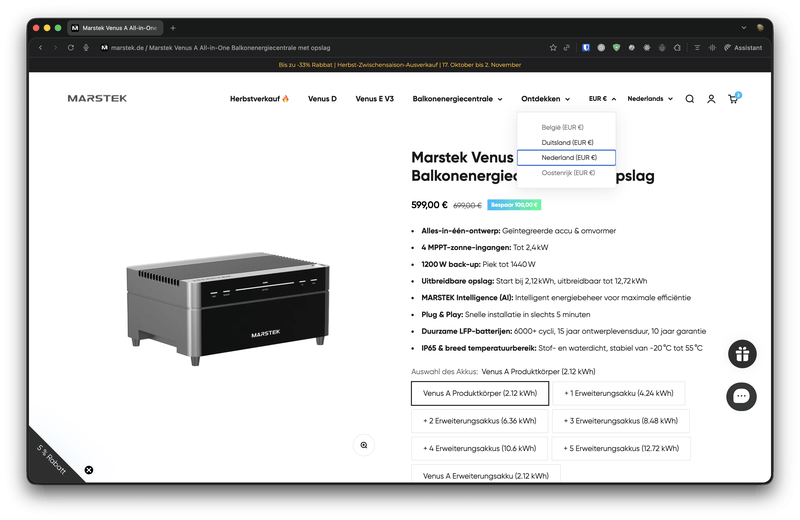Open the gift rewards floating button

click(x=742, y=354)
